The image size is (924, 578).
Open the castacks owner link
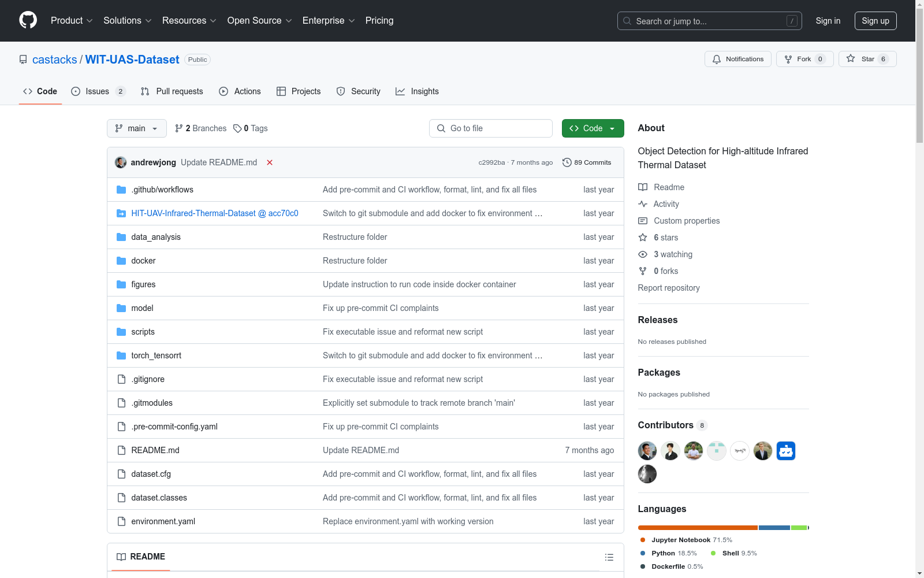(55, 60)
